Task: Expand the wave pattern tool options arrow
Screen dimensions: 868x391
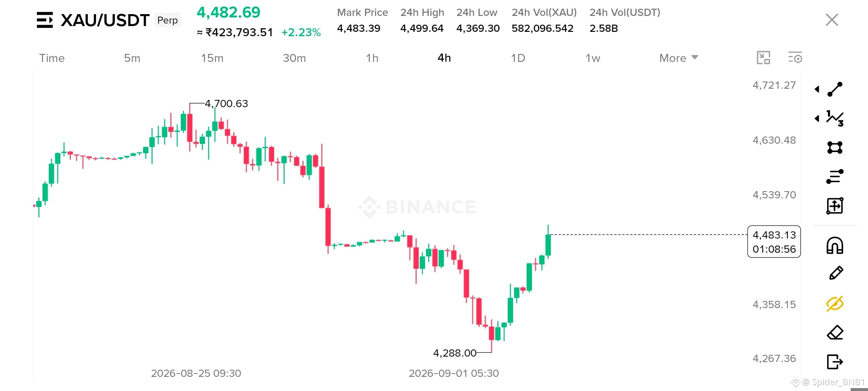Action: click(817, 118)
